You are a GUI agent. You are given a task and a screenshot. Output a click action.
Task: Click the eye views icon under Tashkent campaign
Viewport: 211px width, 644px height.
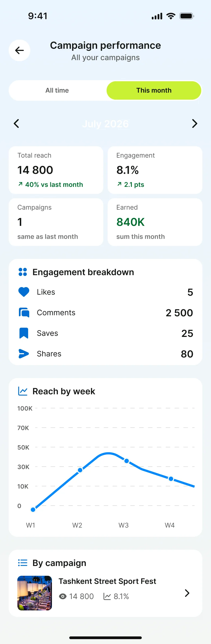(x=63, y=596)
